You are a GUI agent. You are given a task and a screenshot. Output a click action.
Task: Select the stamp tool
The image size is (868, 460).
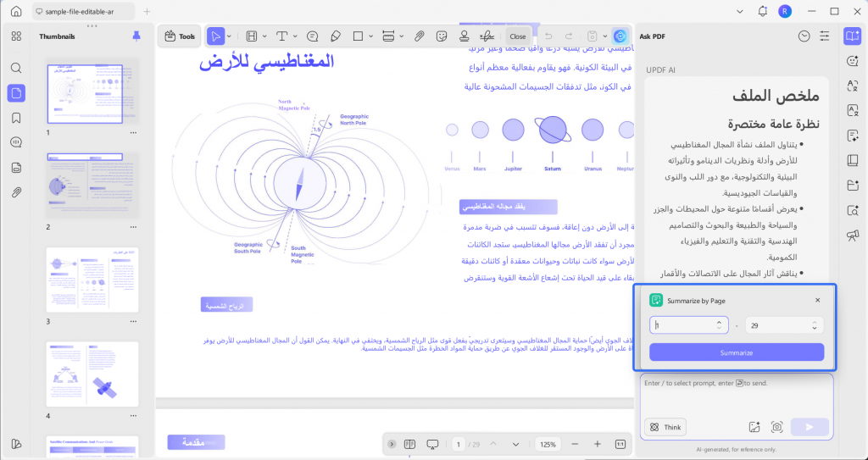click(x=464, y=36)
